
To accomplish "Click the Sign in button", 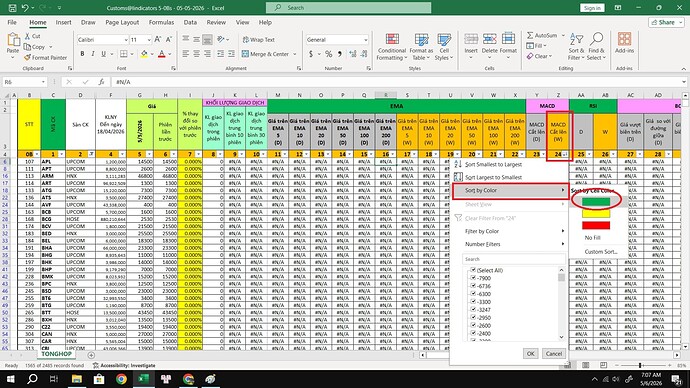I will point(592,8).
